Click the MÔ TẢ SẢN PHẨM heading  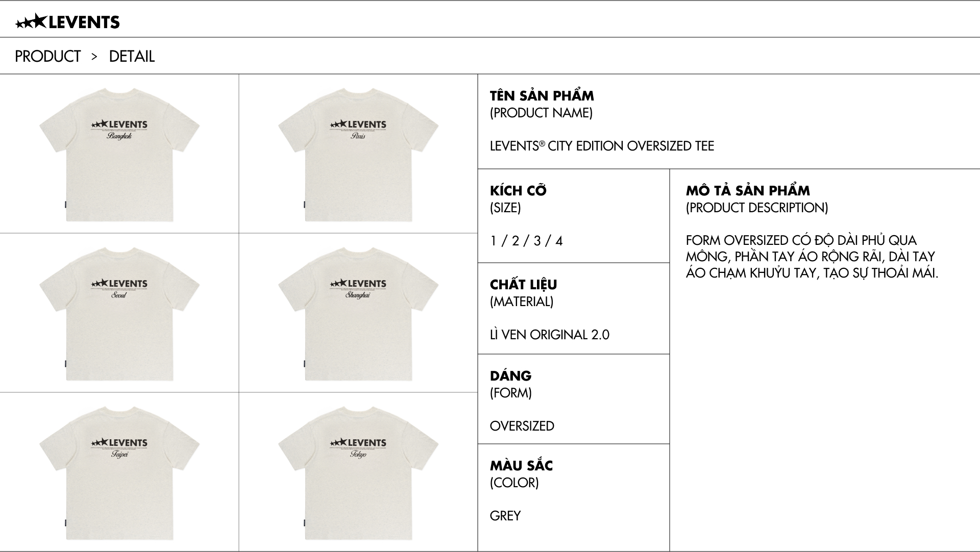[748, 191]
